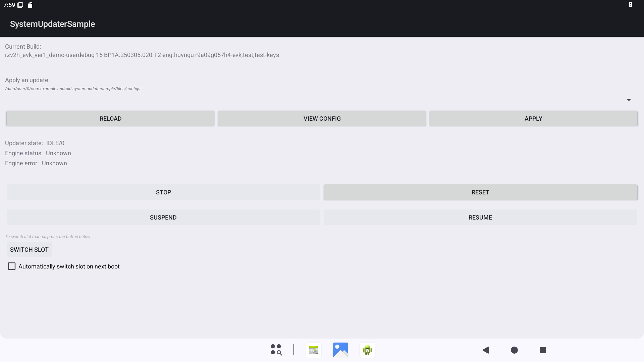644x362 pixels.
Task: Click the RELOAD button
Action: tap(110, 119)
